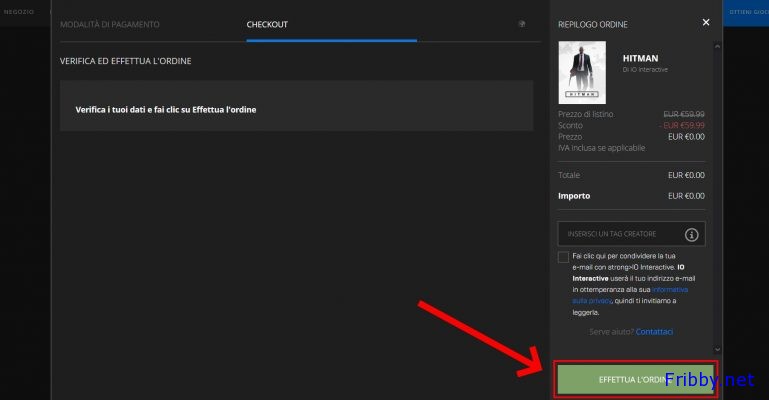Open the Contattaci help link
The height and width of the screenshot is (400, 769).
click(654, 331)
